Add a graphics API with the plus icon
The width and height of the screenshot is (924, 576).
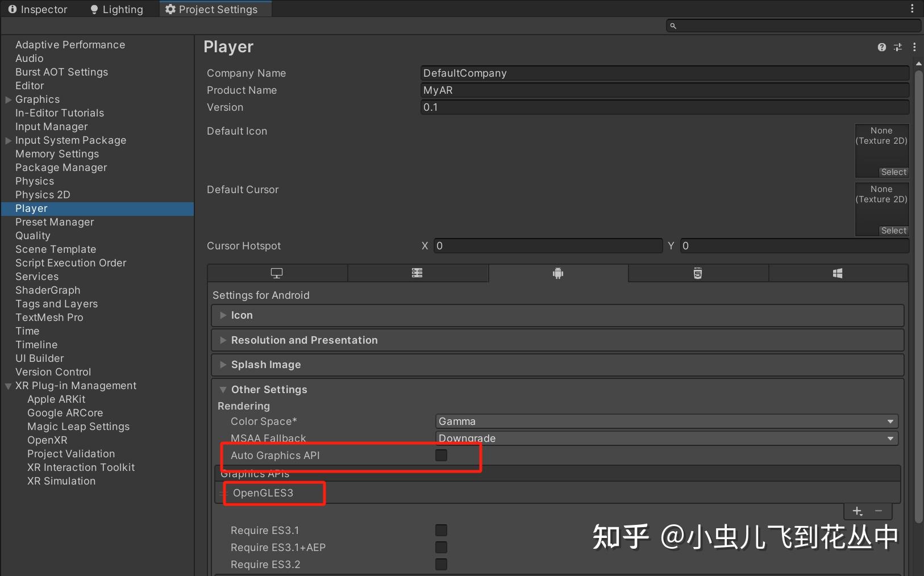point(858,511)
